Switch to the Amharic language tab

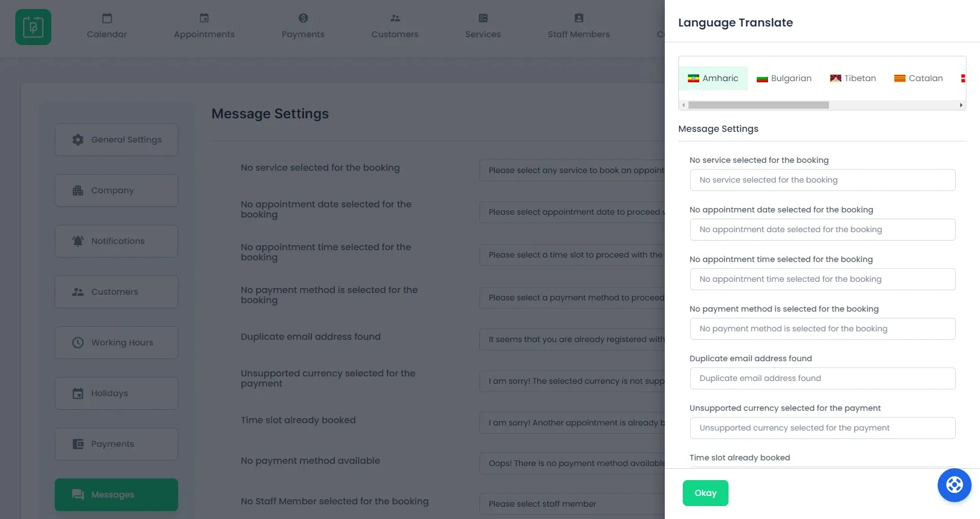coord(713,78)
